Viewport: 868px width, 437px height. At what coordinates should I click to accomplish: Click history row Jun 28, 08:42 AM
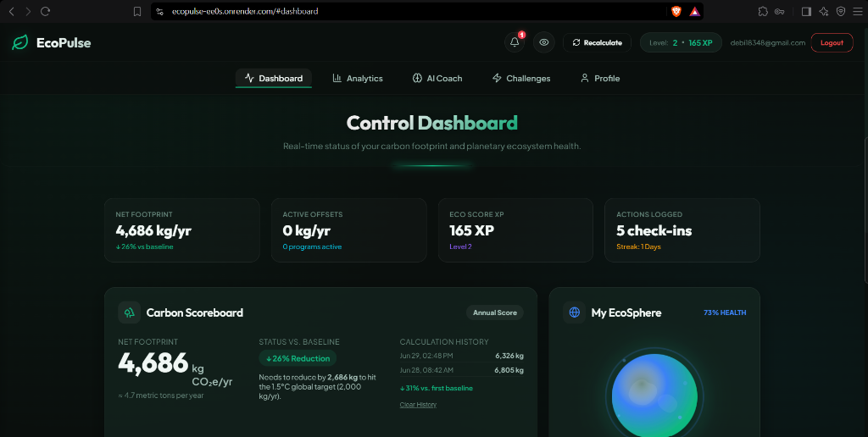461,370
